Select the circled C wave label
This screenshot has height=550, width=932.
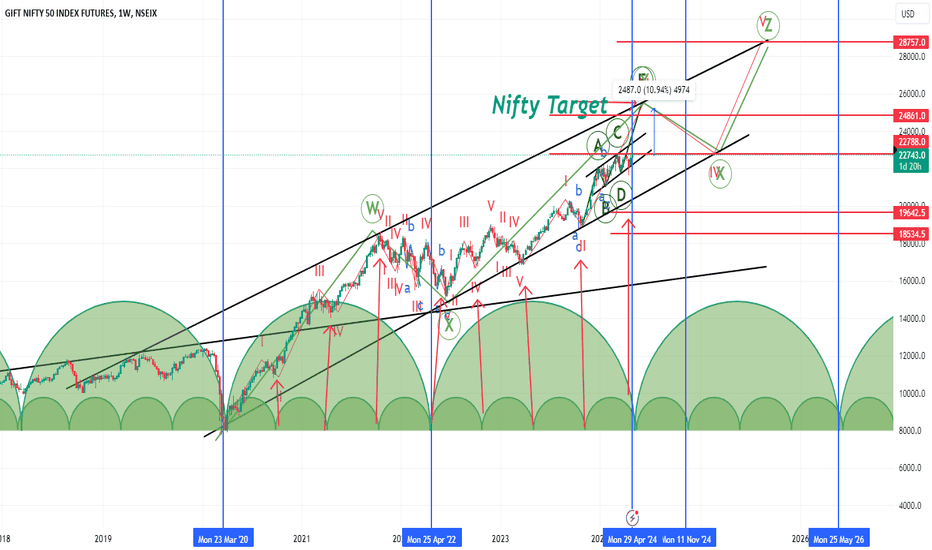pyautogui.click(x=618, y=132)
